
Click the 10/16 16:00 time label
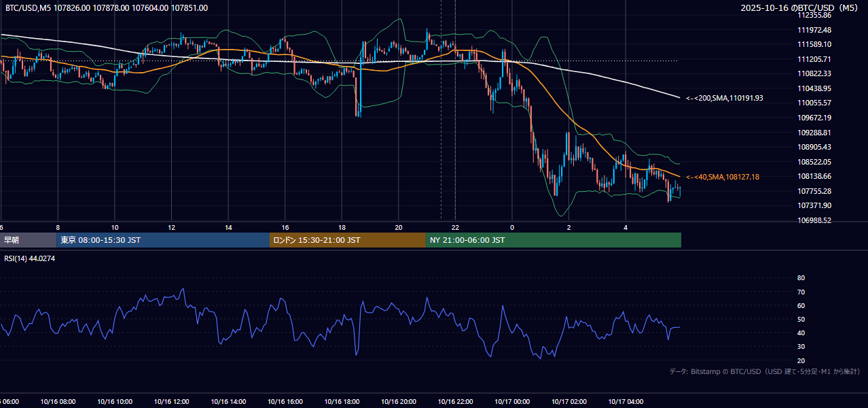(x=285, y=402)
